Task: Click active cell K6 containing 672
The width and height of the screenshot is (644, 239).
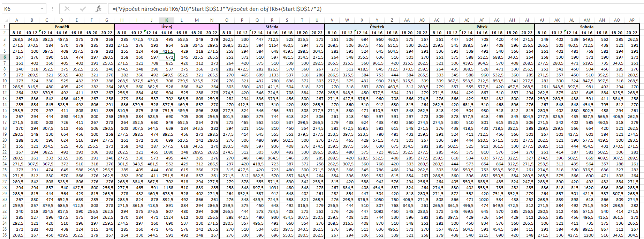Action: click(x=167, y=57)
